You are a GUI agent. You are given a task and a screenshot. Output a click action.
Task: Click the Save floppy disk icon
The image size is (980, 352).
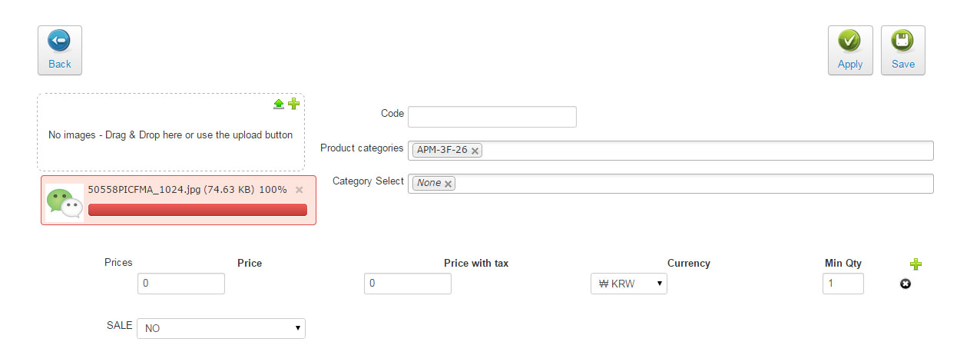click(x=902, y=41)
